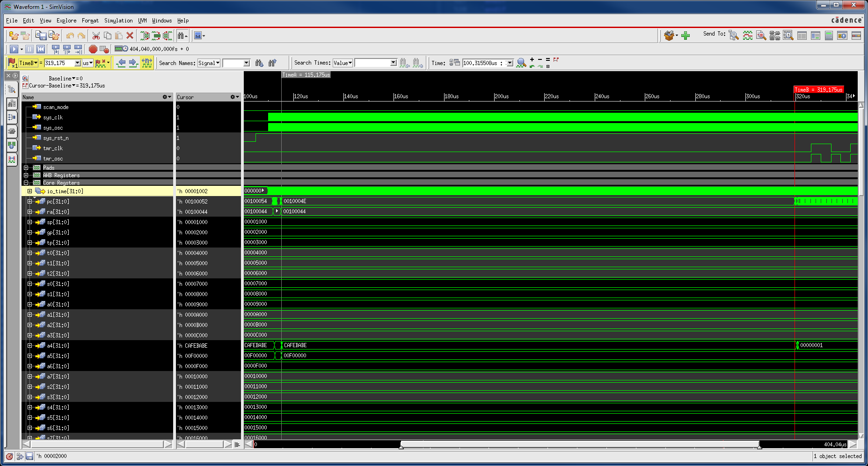The height and width of the screenshot is (466, 868).
Task: Click the forward edge search arrow button
Action: tap(131, 63)
